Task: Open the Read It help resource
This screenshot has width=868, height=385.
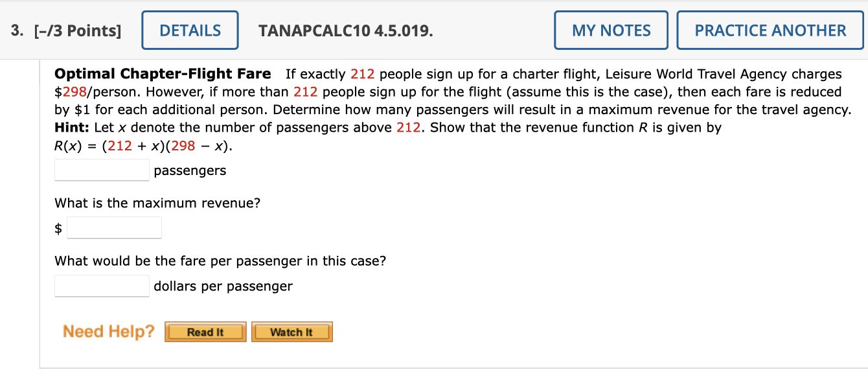Action: click(x=205, y=331)
